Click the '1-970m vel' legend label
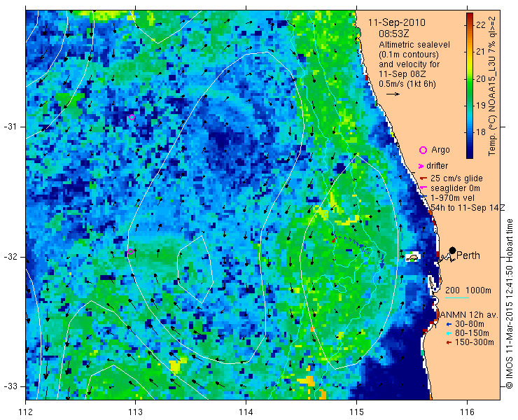This screenshot has width=518, height=420. tap(453, 197)
